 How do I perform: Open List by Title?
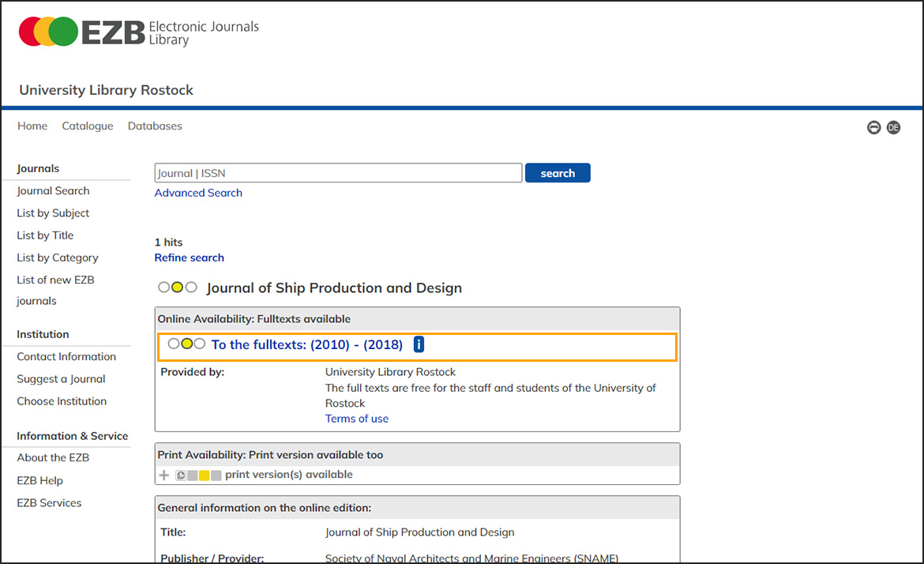[45, 235]
